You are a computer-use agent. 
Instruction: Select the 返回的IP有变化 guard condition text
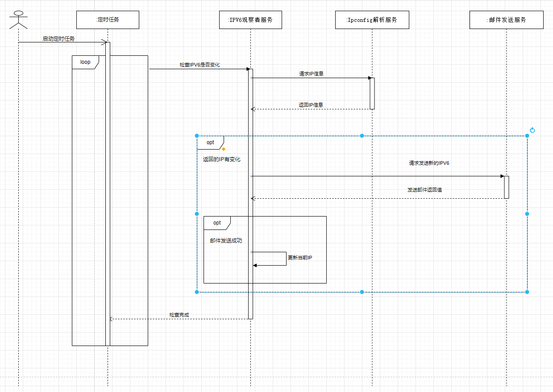coord(221,158)
